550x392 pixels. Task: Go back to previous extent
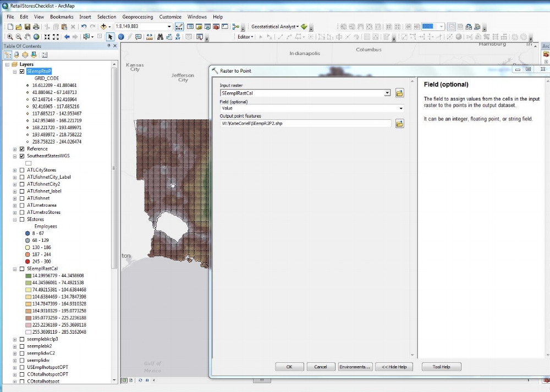pyautogui.click(x=67, y=37)
